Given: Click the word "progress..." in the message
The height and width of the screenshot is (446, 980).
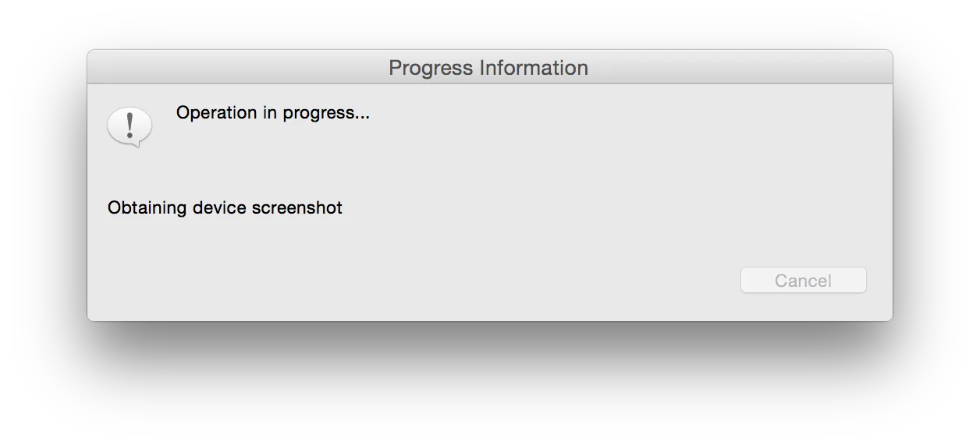Looking at the screenshot, I should [x=326, y=113].
